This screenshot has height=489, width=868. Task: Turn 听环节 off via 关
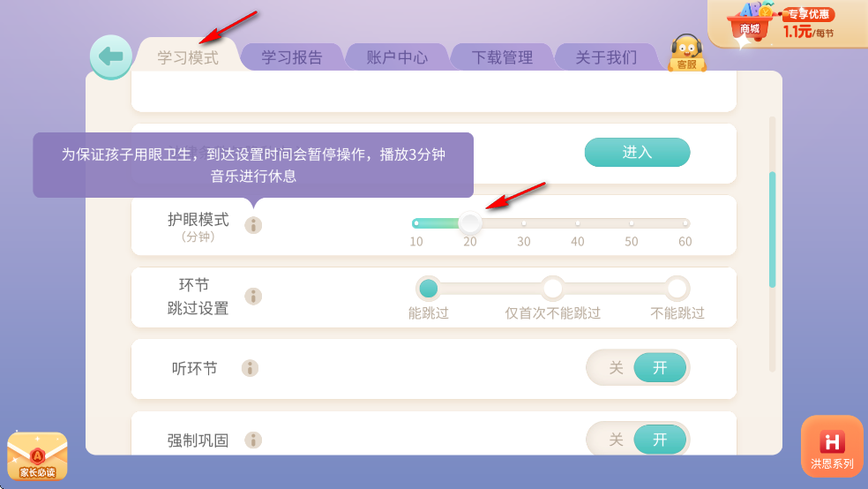616,368
